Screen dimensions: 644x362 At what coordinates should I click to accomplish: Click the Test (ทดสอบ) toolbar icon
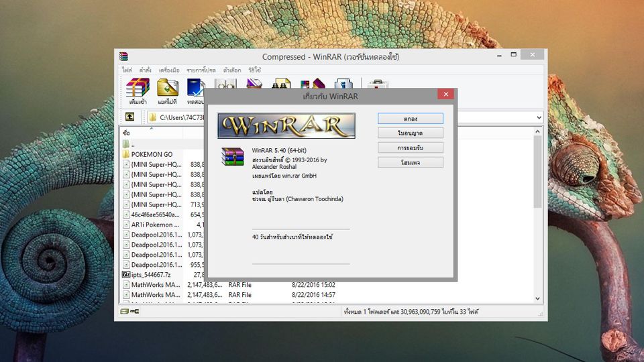(196, 91)
